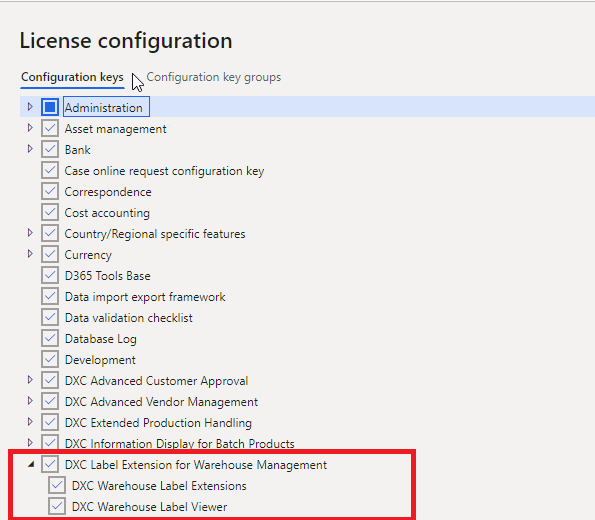Uncheck the Bank checkbox
The height and width of the screenshot is (520, 595).
[50, 149]
